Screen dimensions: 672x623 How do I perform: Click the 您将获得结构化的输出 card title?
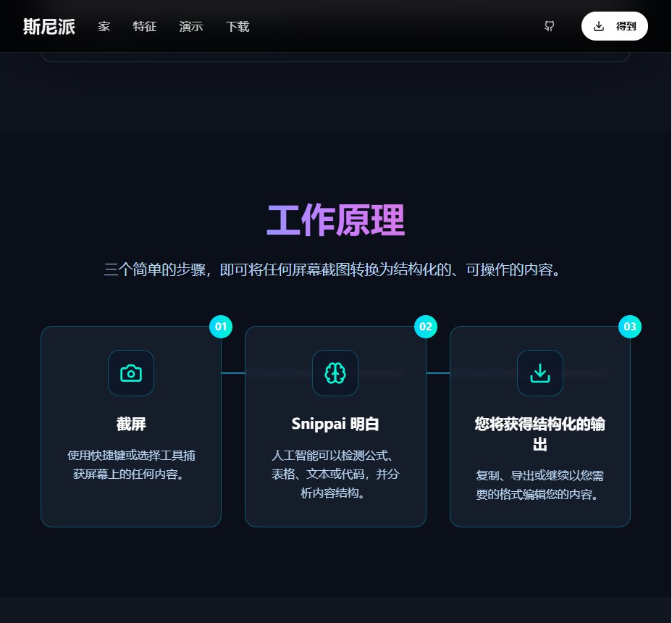(x=540, y=434)
